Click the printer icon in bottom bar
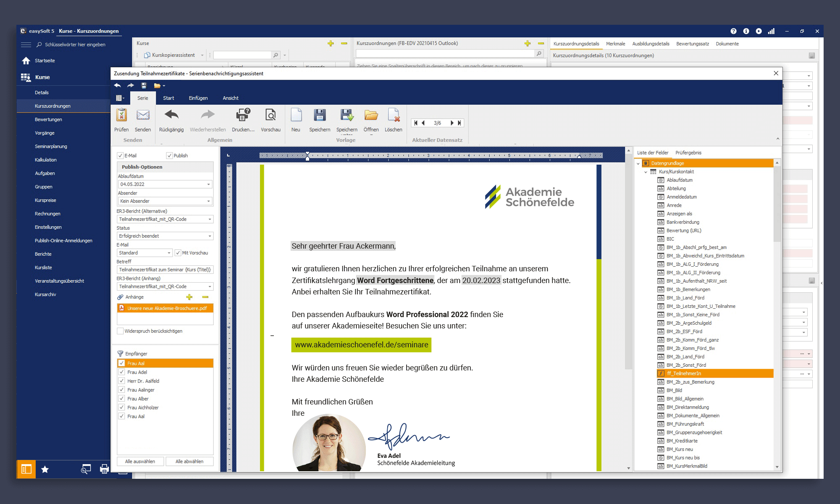This screenshot has width=840, height=504. pos(104,469)
